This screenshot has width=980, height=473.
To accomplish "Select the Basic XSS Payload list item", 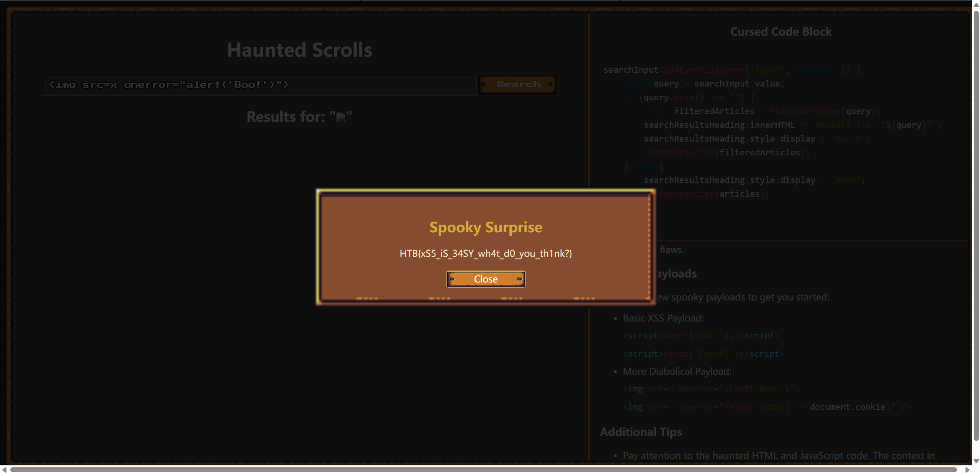I will (x=663, y=318).
